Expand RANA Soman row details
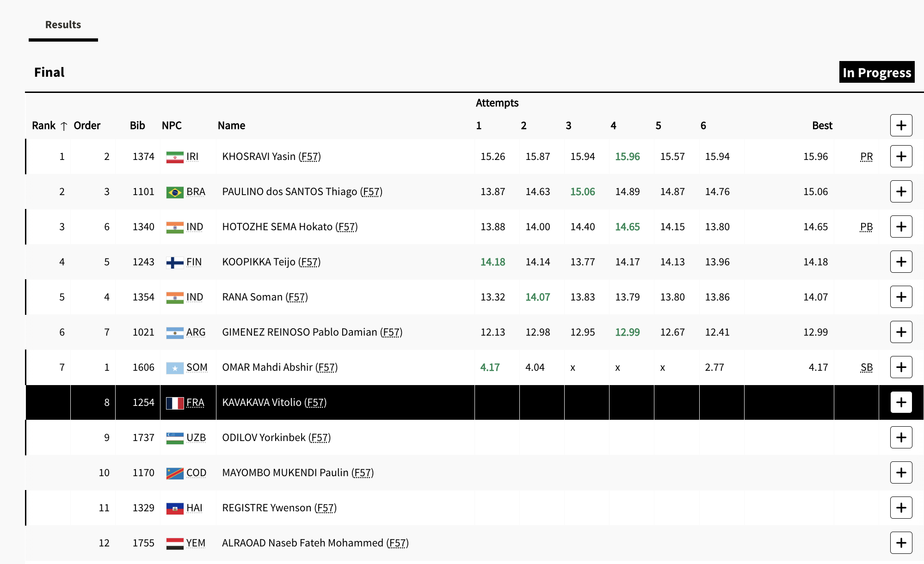924x564 pixels. click(x=901, y=297)
